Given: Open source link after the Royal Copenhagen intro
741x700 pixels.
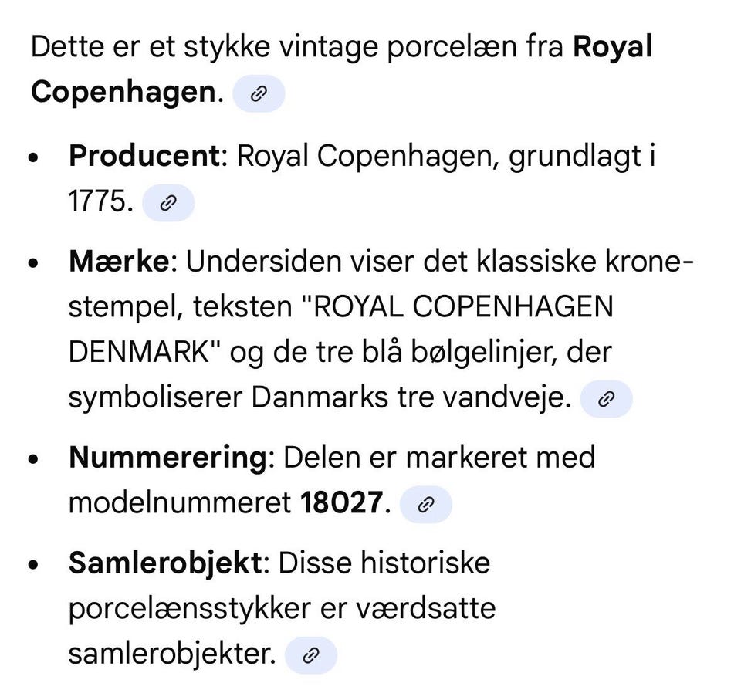Looking at the screenshot, I should click(x=259, y=95).
